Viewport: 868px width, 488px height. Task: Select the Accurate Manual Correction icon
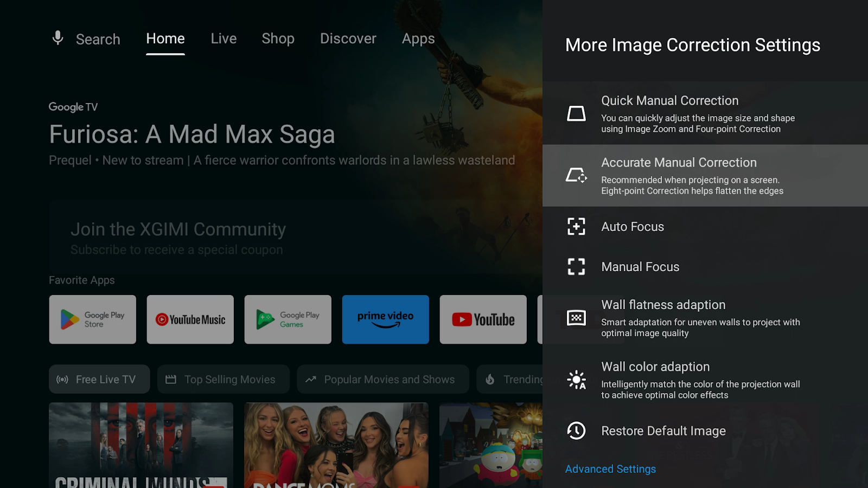(576, 176)
